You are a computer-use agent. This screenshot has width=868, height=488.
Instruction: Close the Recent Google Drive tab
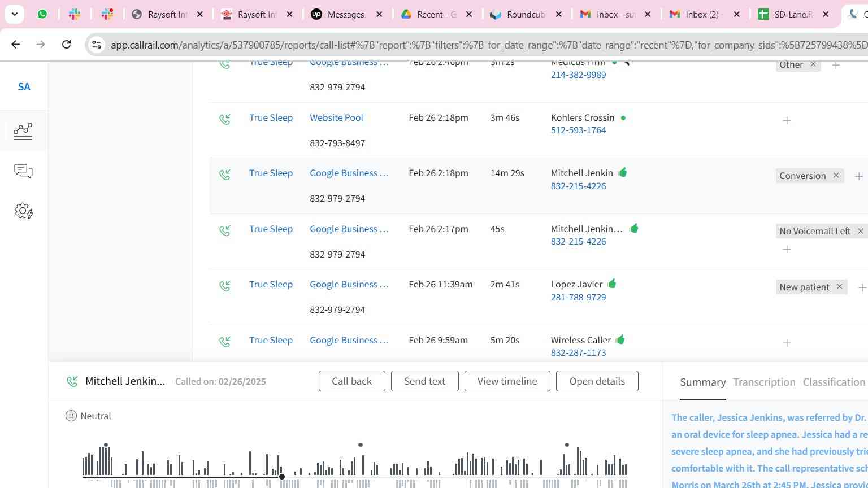pyautogui.click(x=469, y=14)
